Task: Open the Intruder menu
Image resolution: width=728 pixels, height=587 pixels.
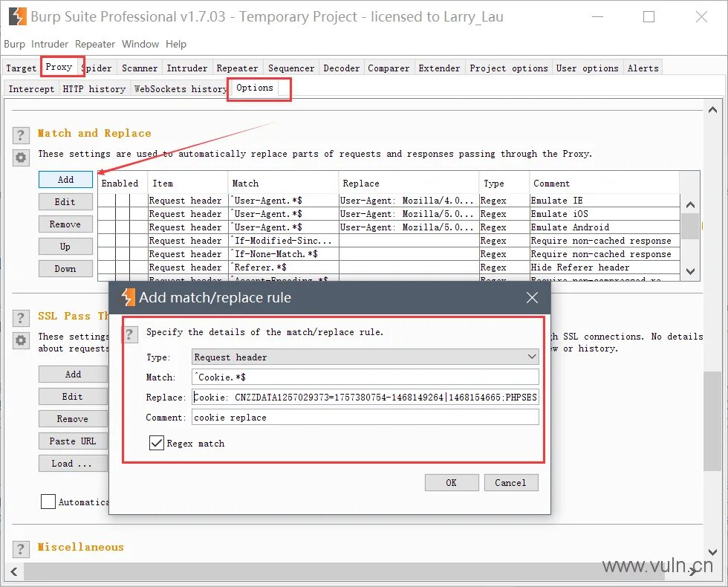Action: point(50,44)
